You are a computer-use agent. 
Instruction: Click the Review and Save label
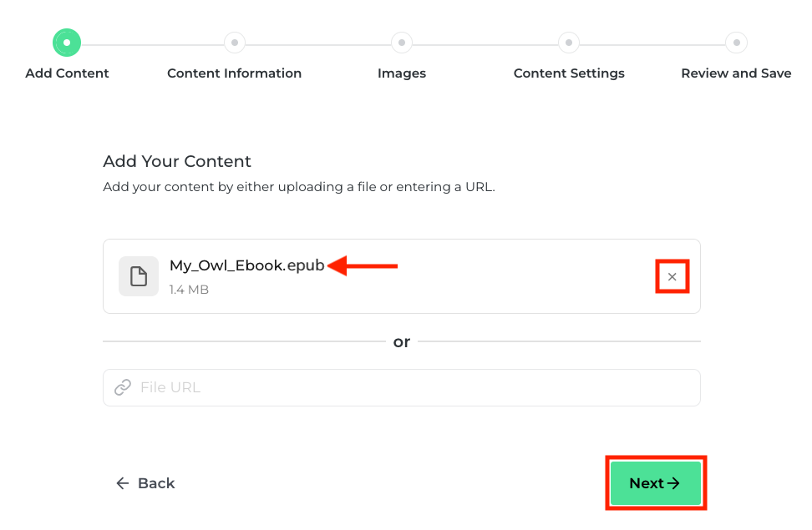tap(736, 73)
